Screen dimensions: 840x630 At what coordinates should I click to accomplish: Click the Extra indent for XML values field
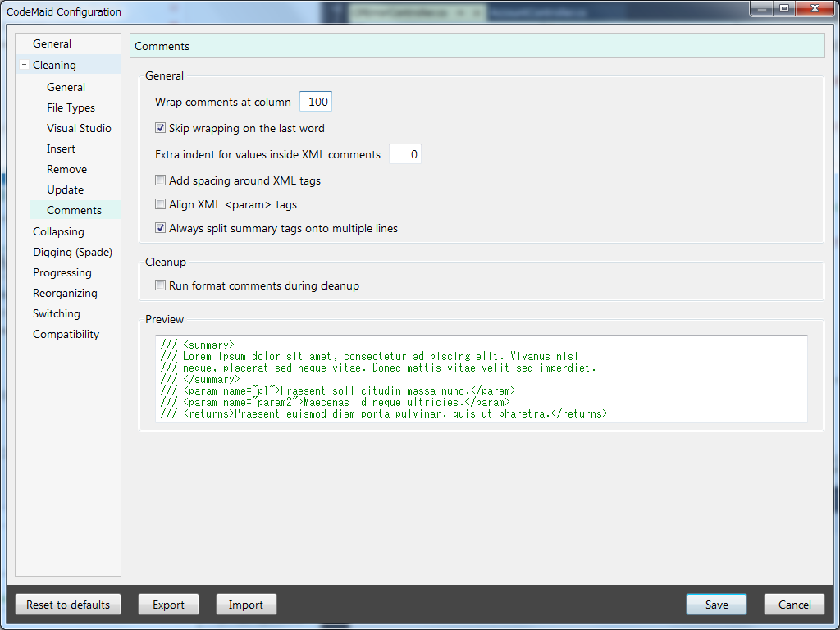(404, 154)
